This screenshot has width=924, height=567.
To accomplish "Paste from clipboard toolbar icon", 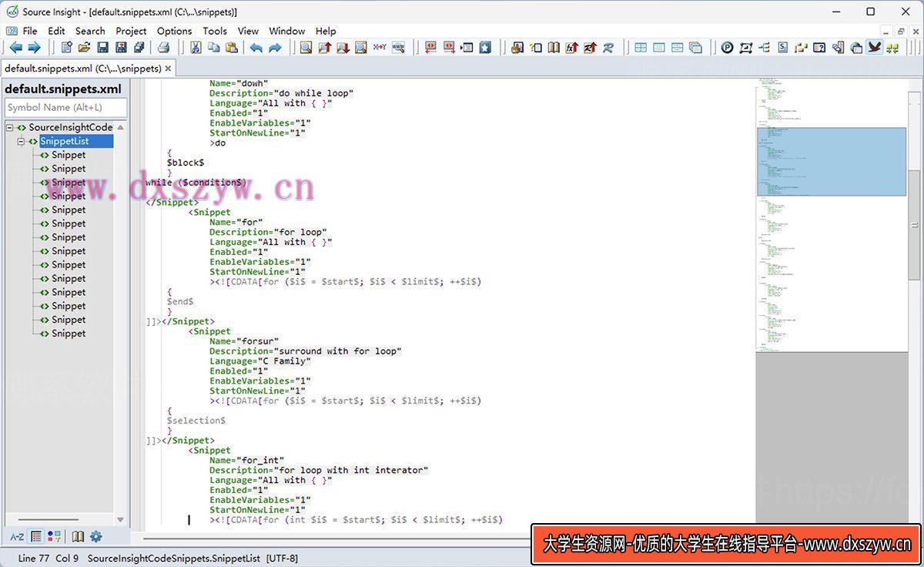I will click(231, 48).
